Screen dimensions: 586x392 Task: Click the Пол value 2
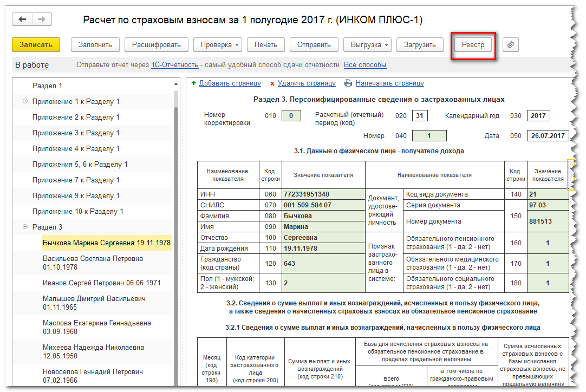coord(323,283)
